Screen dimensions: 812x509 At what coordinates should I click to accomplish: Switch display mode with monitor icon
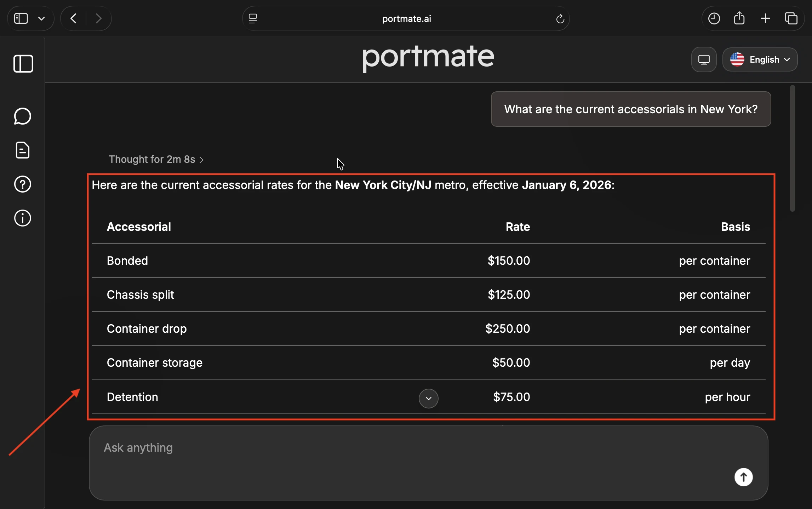pyautogui.click(x=704, y=59)
